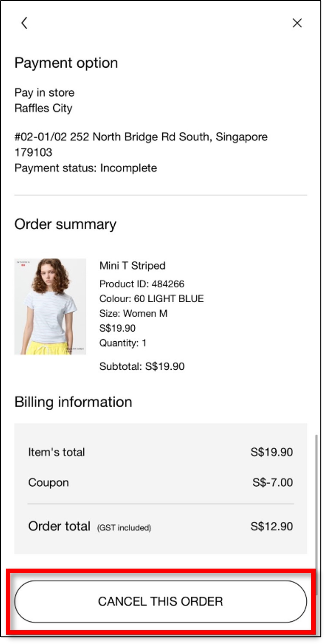Viewport: 325px width, 644px height.
Task: Click the Billing information heading
Action: tap(73, 402)
